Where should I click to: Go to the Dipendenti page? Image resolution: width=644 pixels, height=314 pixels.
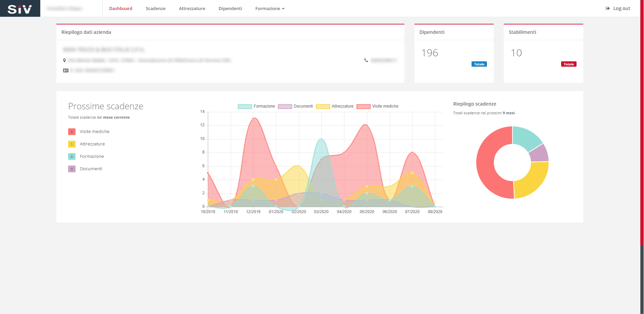(230, 8)
